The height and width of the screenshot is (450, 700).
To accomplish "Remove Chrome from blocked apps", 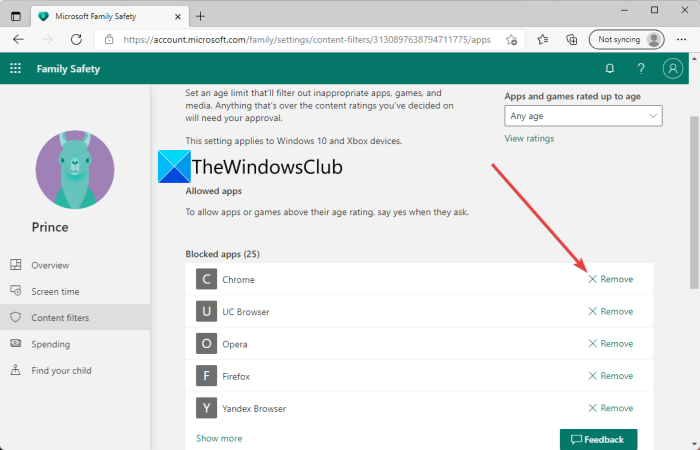I will [610, 279].
